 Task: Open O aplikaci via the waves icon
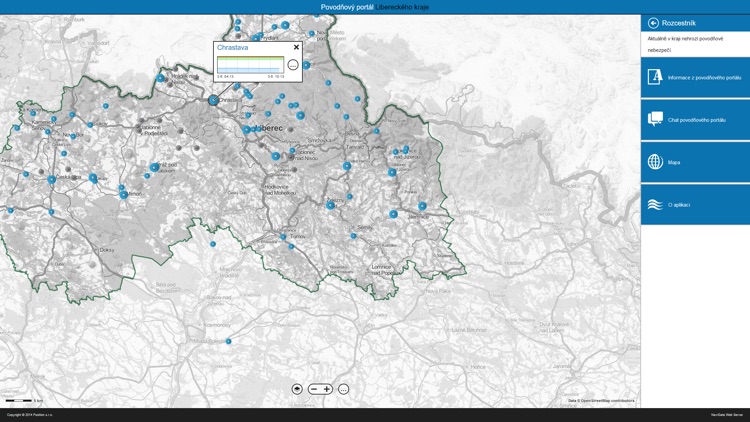pyautogui.click(x=655, y=204)
